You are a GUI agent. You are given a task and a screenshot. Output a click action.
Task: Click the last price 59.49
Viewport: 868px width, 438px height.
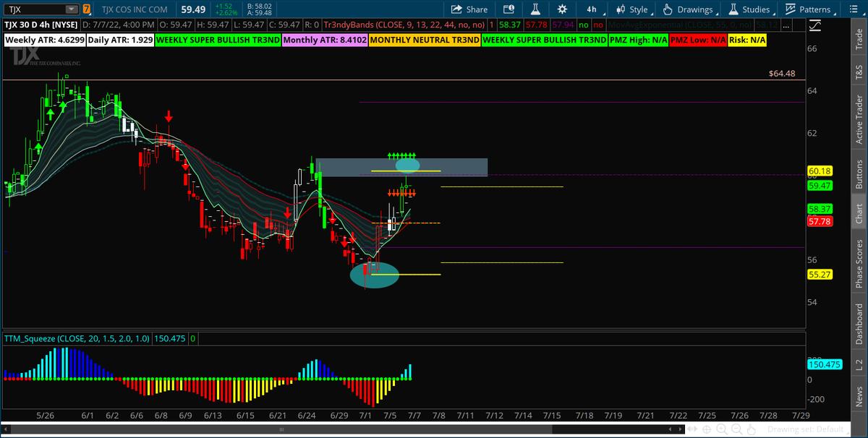195,9
